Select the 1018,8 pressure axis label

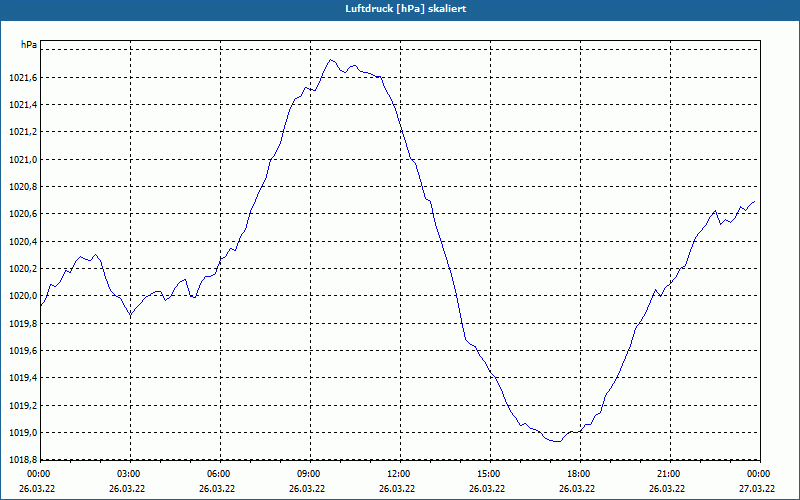23,460
